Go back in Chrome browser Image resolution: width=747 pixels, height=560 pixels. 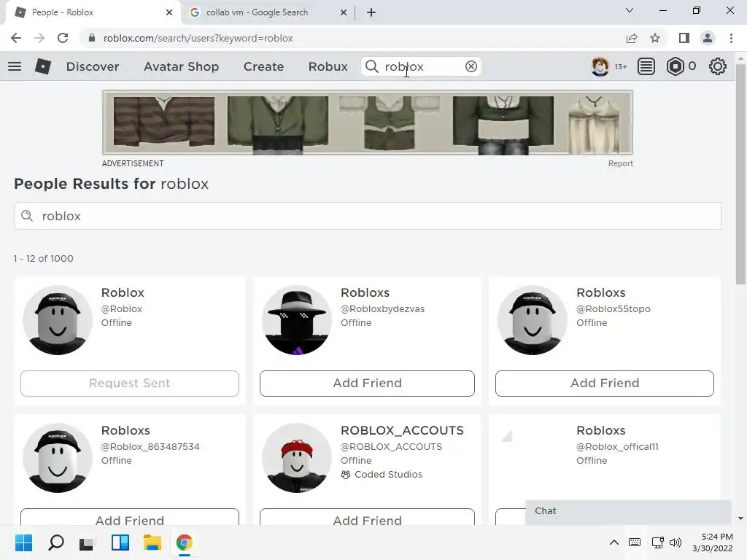(16, 38)
